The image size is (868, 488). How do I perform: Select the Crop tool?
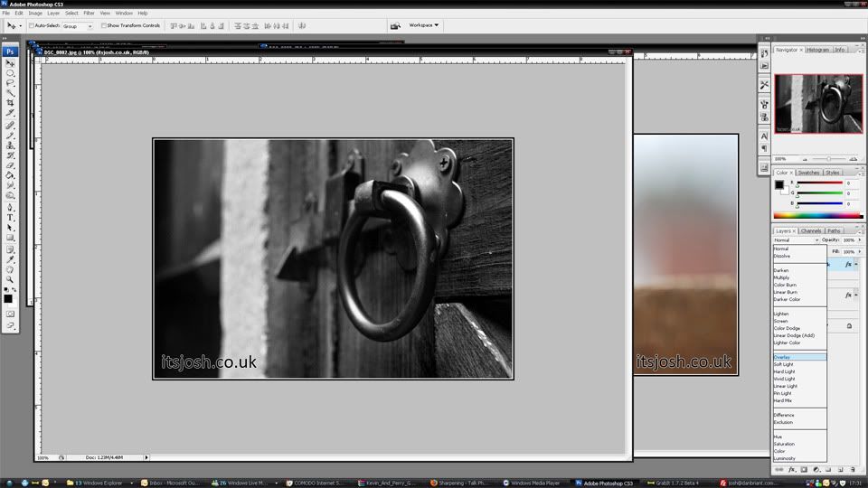10,103
